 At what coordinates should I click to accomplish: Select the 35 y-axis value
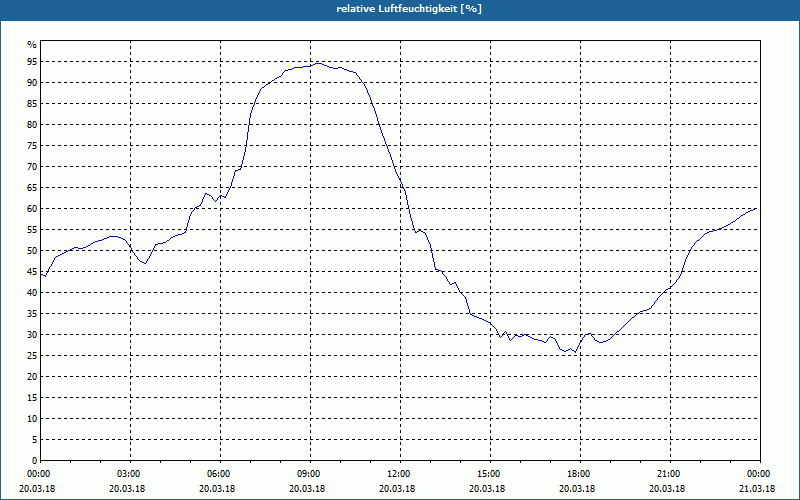coord(32,314)
